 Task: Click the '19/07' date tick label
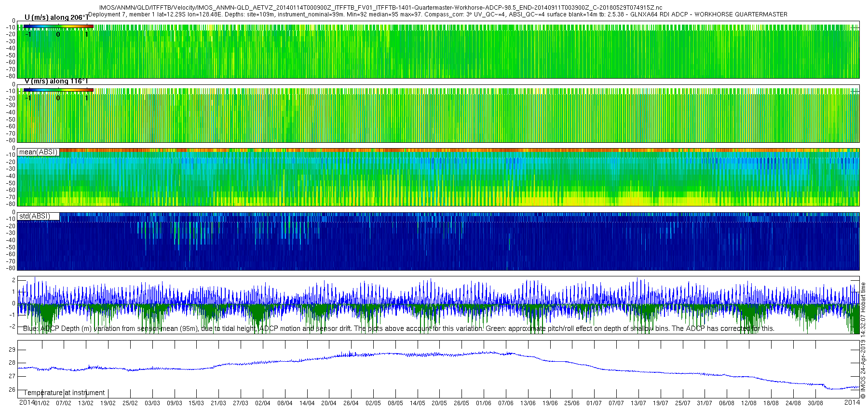pyautogui.click(x=661, y=403)
